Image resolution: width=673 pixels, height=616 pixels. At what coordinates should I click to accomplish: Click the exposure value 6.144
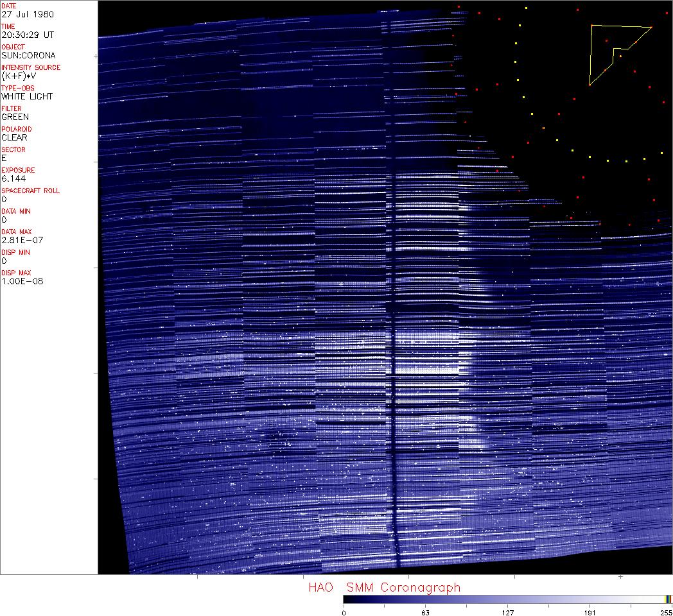coord(13,178)
